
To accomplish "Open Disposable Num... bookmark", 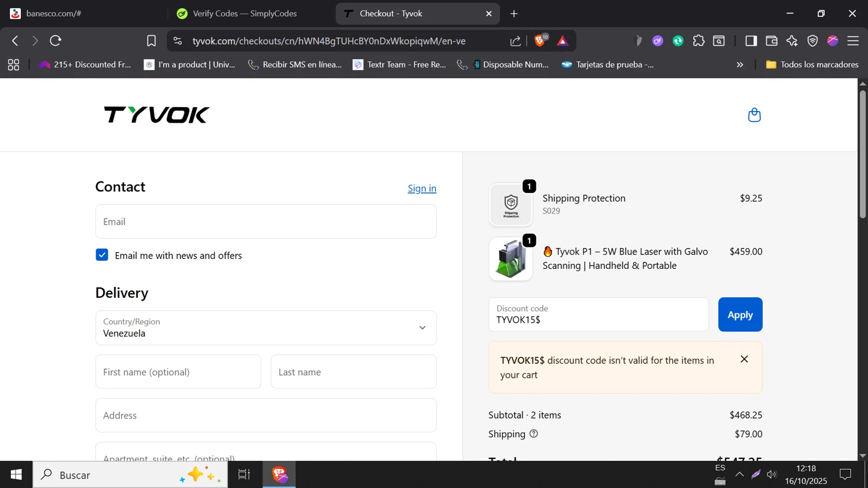I will pos(503,65).
